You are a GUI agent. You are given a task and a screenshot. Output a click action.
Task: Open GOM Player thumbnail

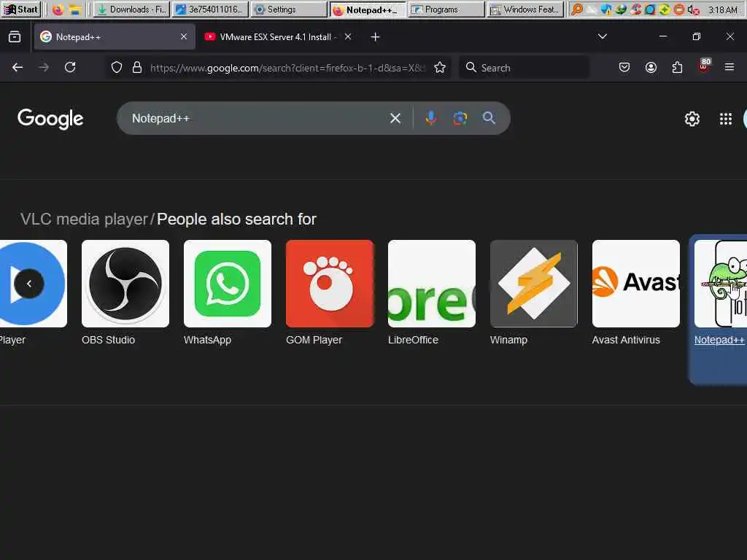click(330, 284)
